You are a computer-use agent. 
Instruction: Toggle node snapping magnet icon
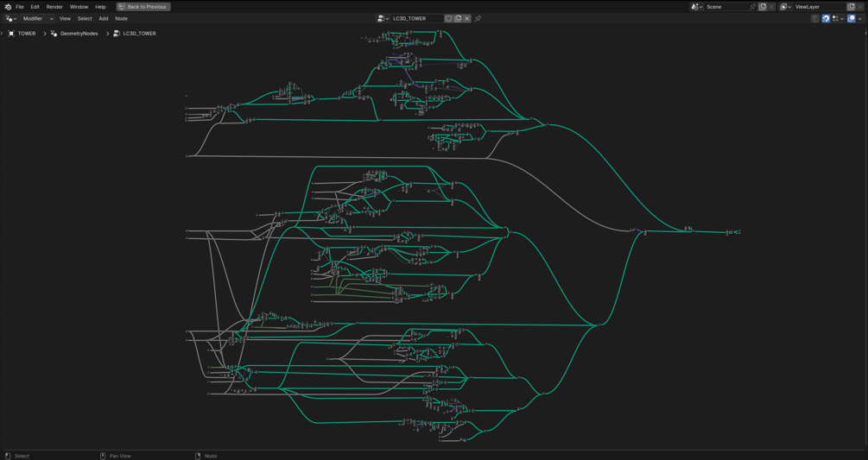pos(826,18)
